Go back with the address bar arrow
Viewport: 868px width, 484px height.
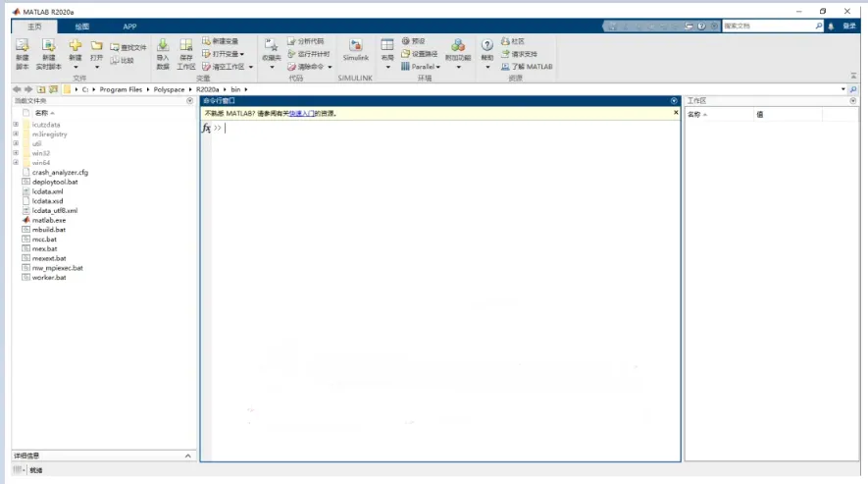[17, 89]
